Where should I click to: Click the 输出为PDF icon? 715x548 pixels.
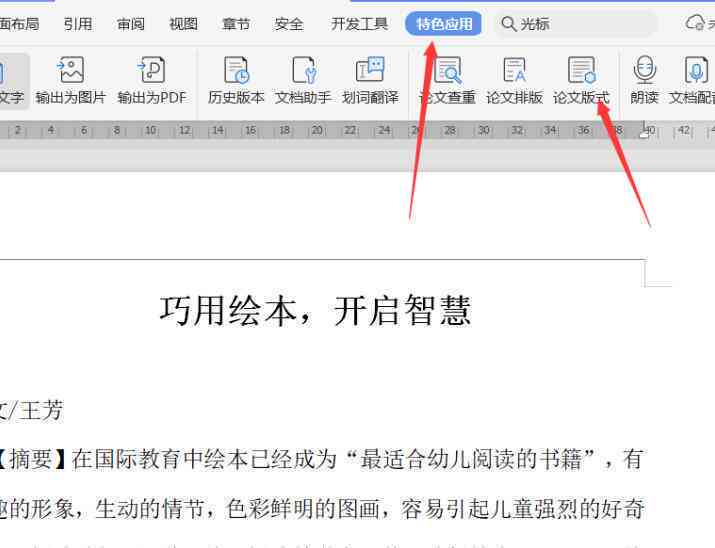(151, 70)
